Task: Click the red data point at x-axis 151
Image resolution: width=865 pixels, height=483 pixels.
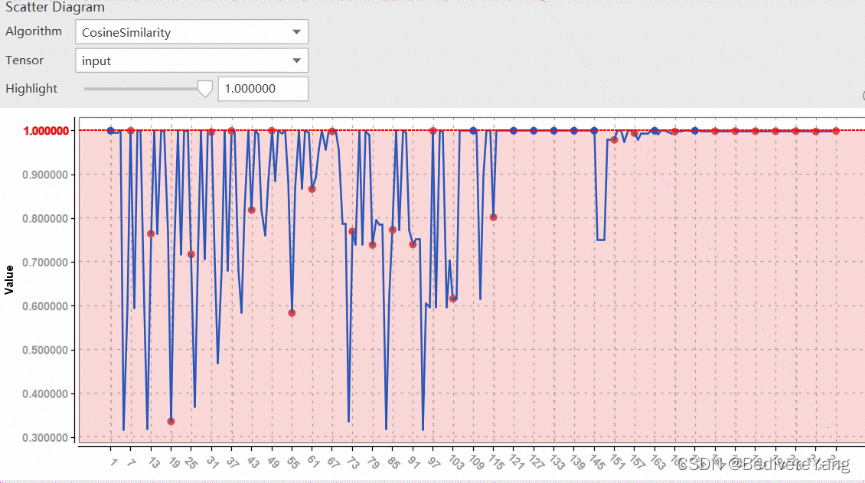Action: [614, 139]
